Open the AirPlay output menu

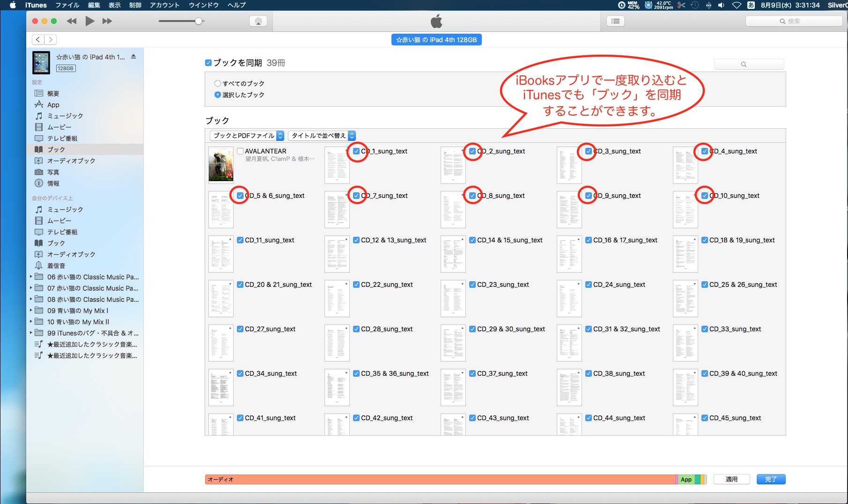tap(258, 21)
